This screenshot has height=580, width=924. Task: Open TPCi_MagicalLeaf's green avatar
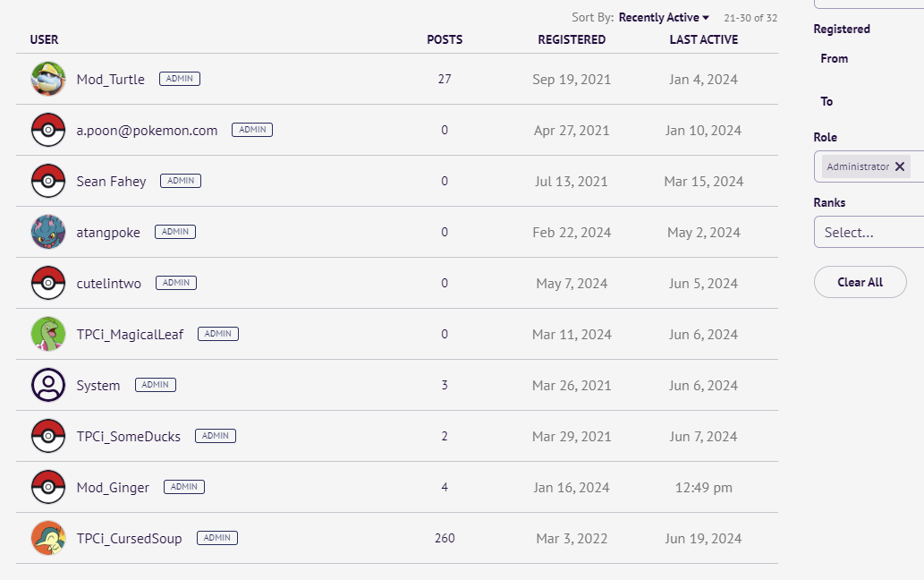pyautogui.click(x=48, y=334)
